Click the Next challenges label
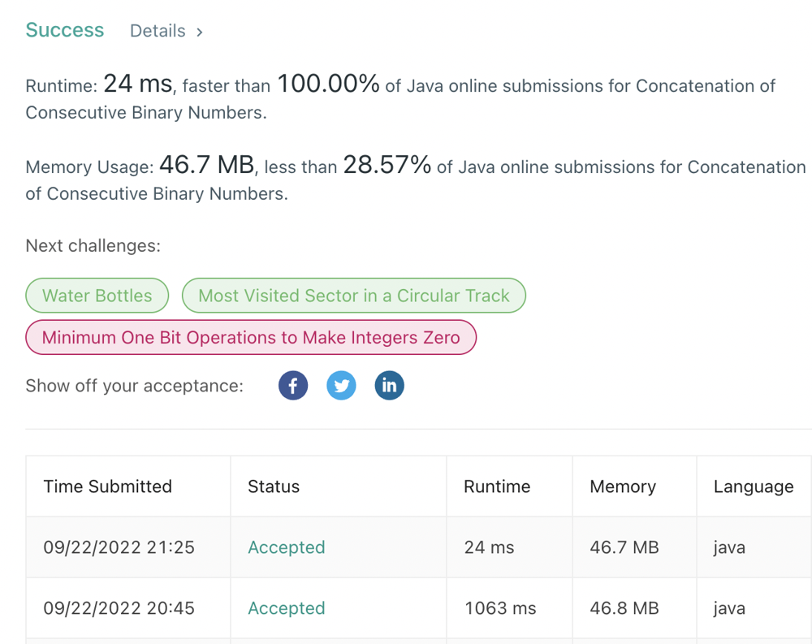This screenshot has height=644, width=812. (93, 245)
